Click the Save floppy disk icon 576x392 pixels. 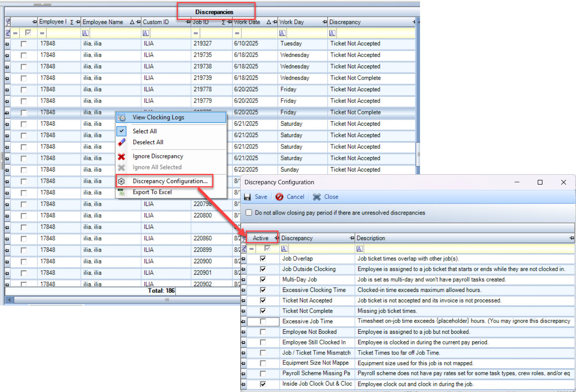pyautogui.click(x=247, y=197)
